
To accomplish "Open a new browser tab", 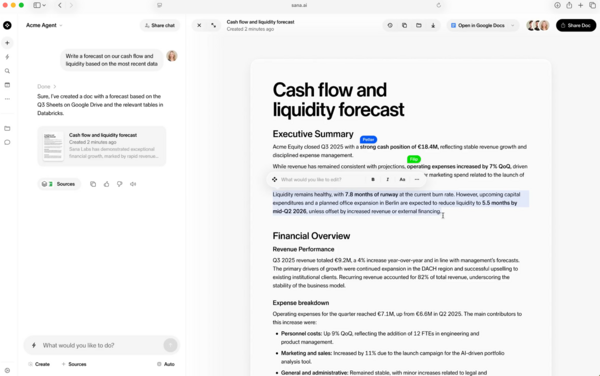I will (580, 5).
